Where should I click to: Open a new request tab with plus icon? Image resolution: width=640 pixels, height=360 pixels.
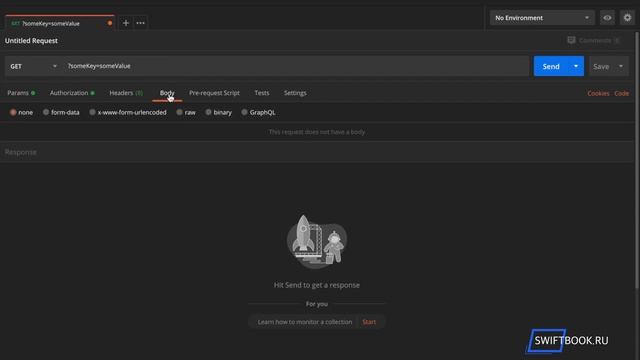pos(126,23)
